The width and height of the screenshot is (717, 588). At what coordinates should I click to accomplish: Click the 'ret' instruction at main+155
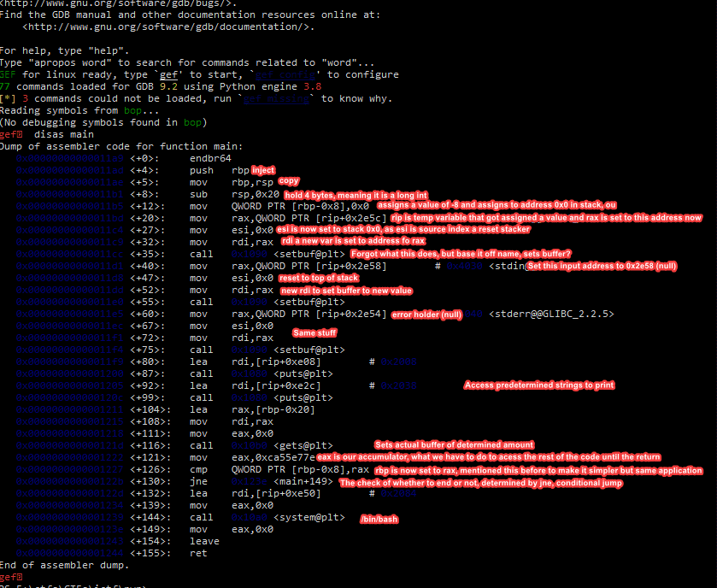pyautogui.click(x=199, y=553)
